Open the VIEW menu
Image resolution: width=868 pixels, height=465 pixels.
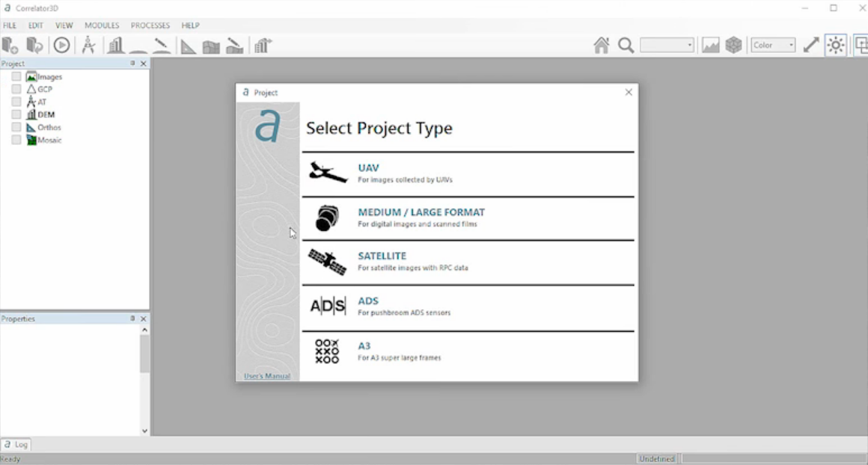click(x=64, y=25)
